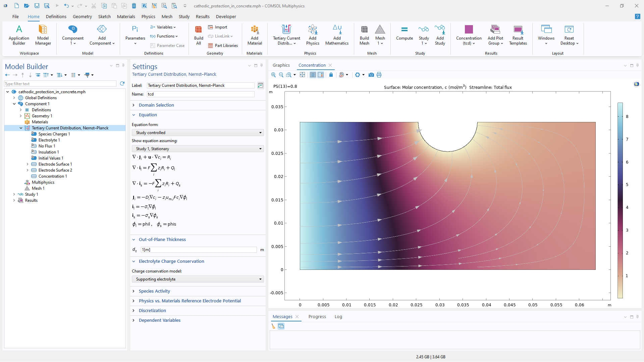
Task: Open the Physics ribbon tab
Action: click(148, 16)
